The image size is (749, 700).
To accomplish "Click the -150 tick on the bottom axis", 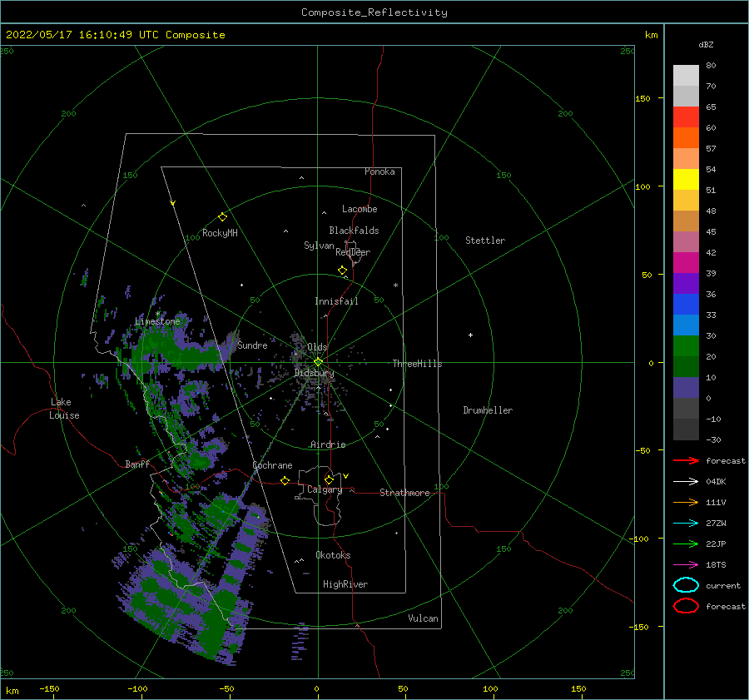I will click(x=49, y=688).
